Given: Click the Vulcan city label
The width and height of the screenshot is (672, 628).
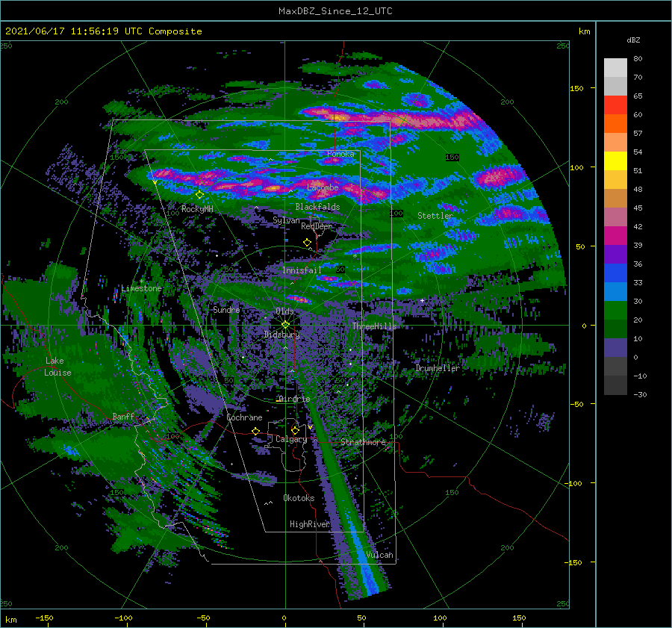Looking at the screenshot, I should (x=379, y=555).
